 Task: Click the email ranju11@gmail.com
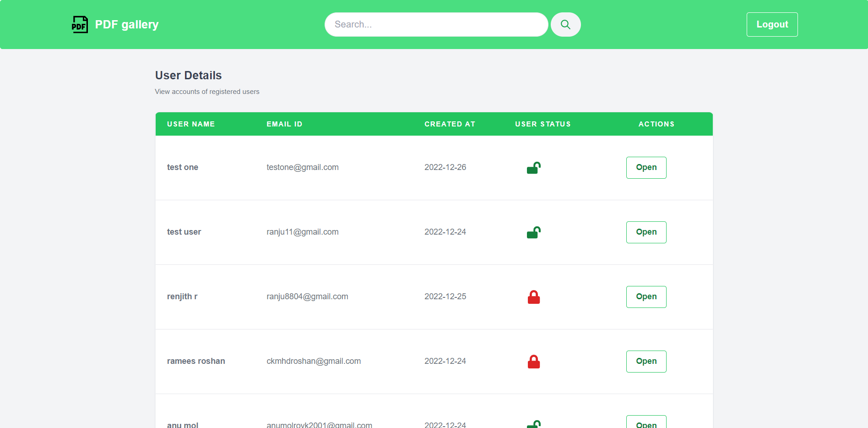(x=303, y=232)
